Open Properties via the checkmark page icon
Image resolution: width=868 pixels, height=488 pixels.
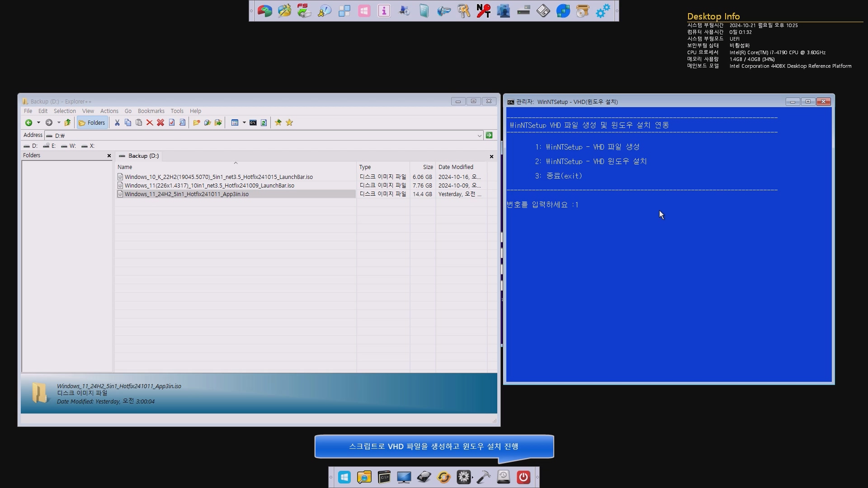(172, 122)
